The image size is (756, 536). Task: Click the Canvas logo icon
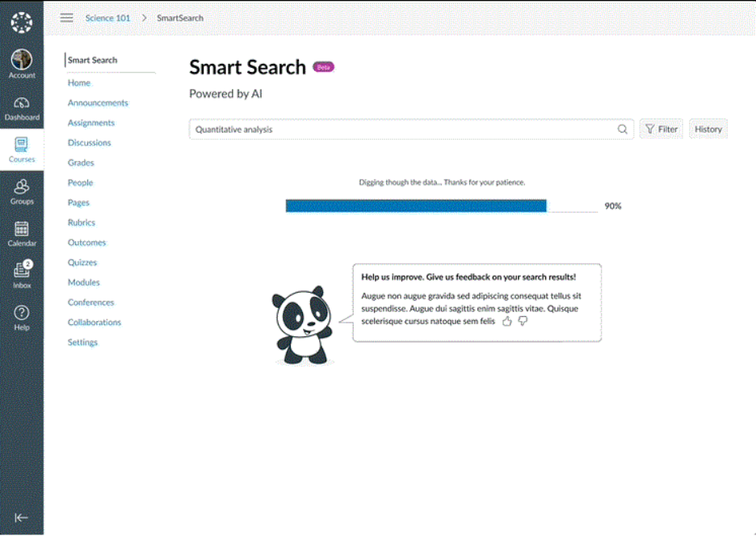point(22,22)
